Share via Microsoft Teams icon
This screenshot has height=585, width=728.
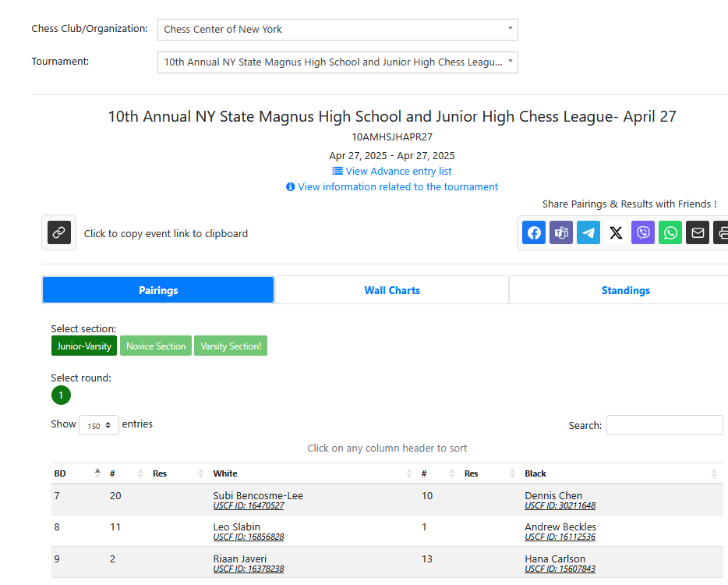[561, 232]
